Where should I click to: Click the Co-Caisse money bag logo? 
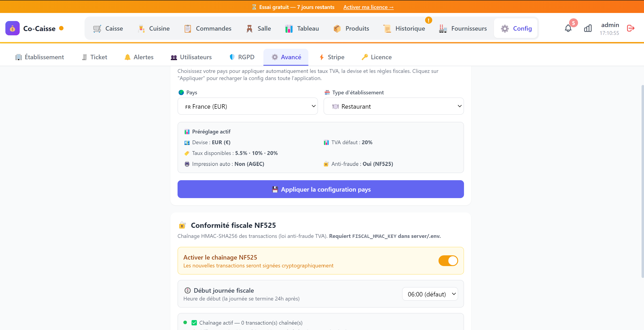(x=13, y=28)
